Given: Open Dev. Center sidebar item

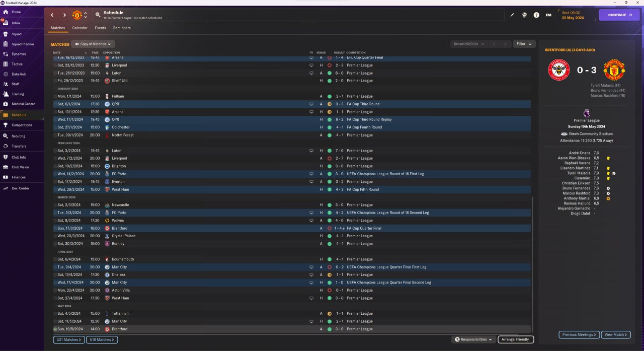Looking at the screenshot, I should (21, 188).
